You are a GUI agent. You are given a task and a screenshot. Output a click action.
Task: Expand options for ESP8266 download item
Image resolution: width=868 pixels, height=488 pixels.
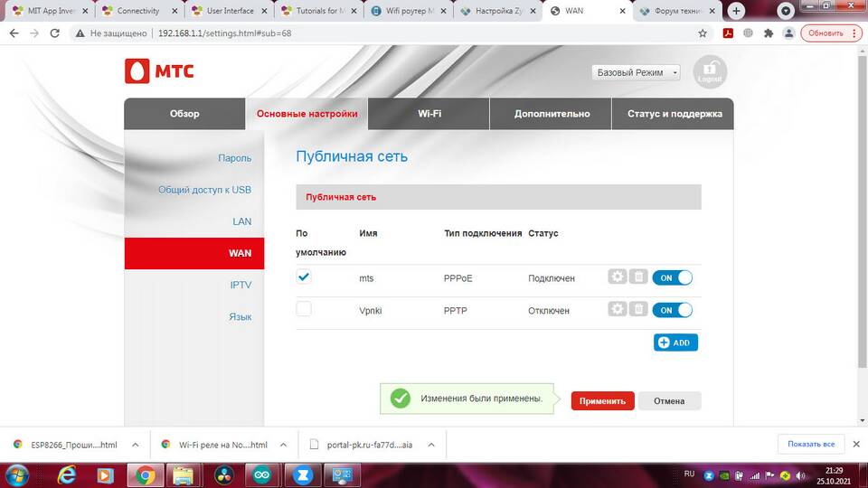pyautogui.click(x=135, y=445)
